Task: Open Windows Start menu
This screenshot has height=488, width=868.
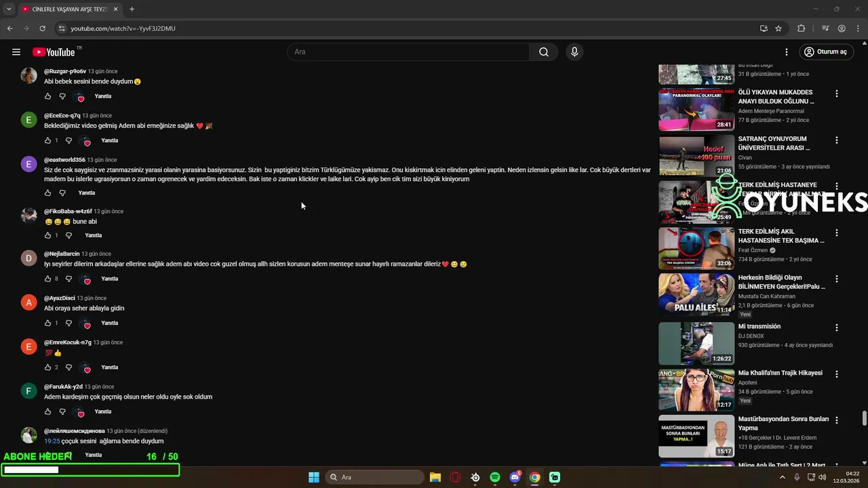Action: [314, 477]
